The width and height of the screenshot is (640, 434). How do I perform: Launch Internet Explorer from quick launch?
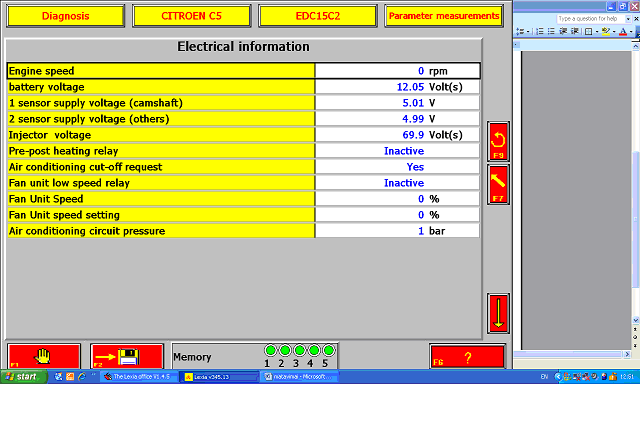(x=82, y=376)
